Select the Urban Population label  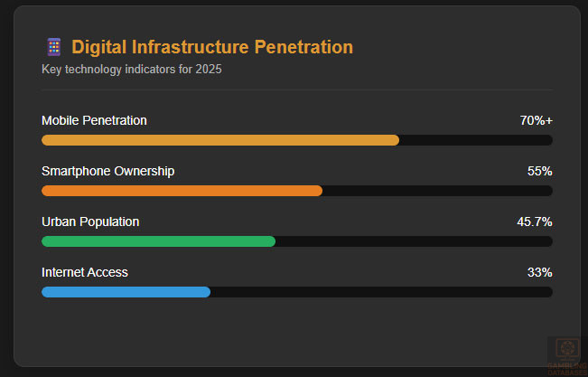(x=90, y=221)
